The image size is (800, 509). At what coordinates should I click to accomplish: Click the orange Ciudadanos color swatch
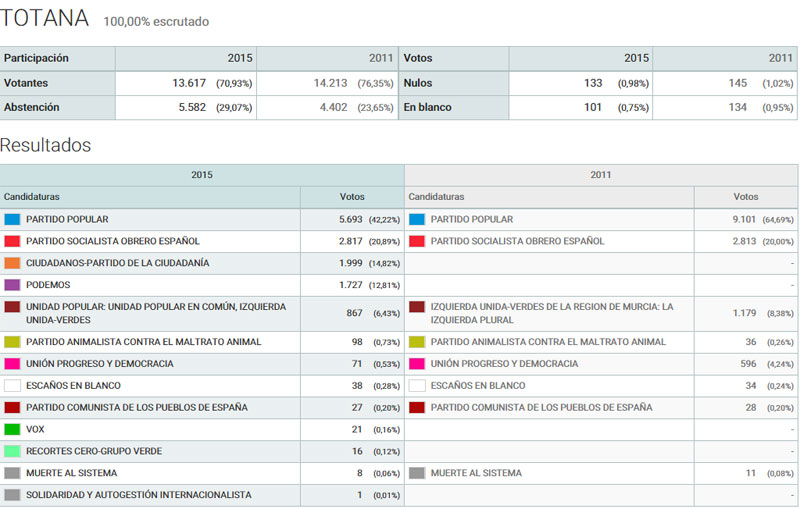(x=12, y=263)
